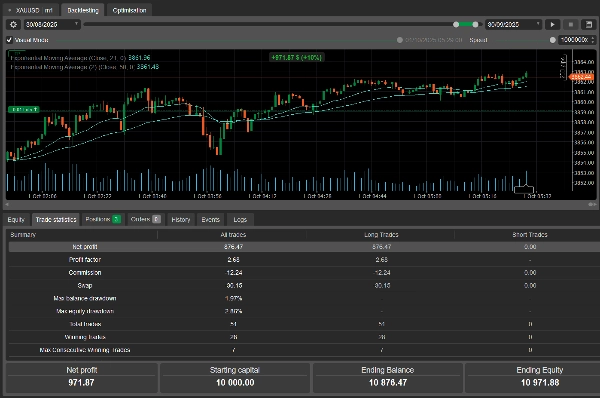Click the green Positions count badge
600x398 pixels.
(117, 219)
